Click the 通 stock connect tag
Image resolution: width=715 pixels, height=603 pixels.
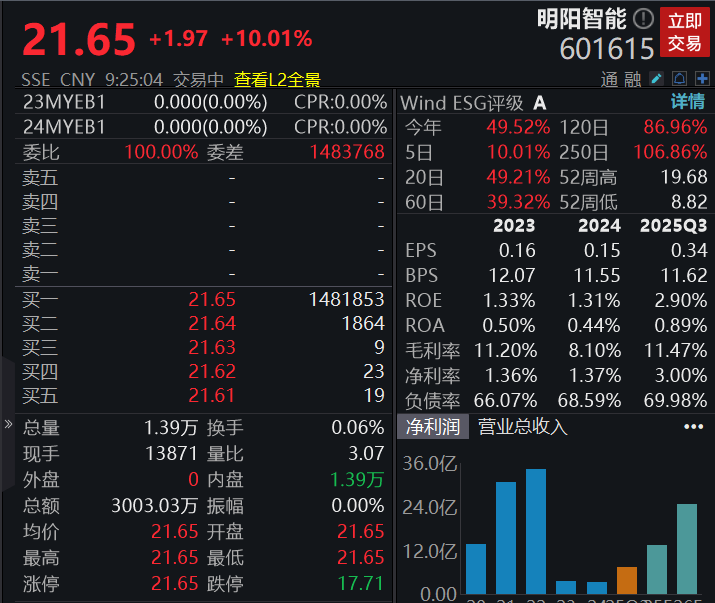point(609,79)
